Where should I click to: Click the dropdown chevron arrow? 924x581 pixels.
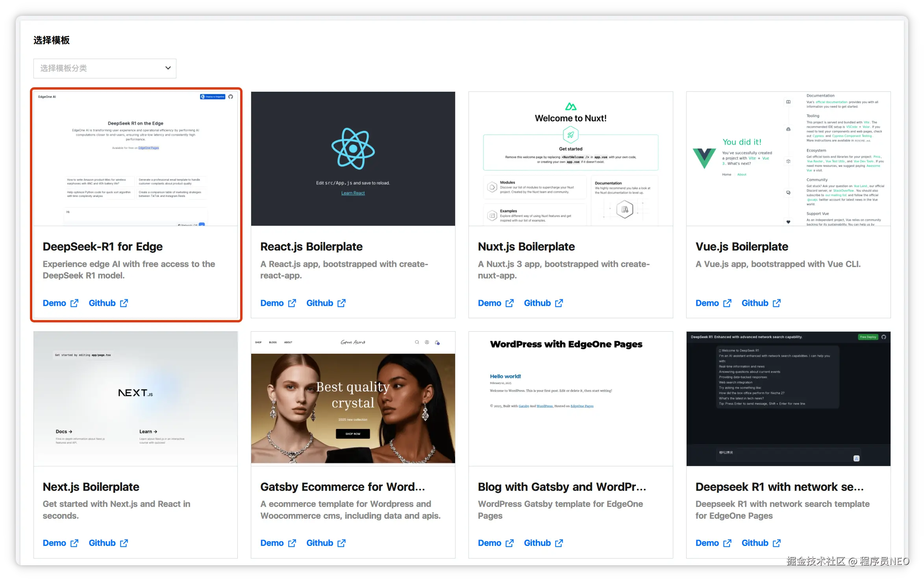168,68
